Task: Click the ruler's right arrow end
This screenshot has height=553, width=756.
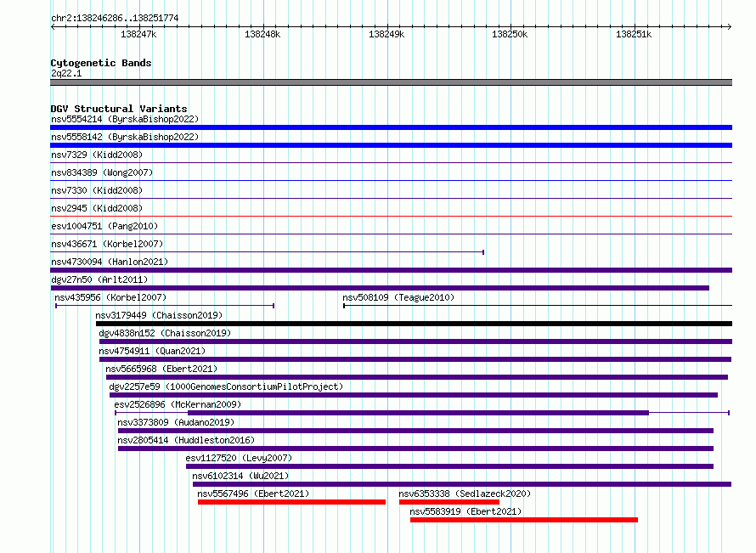Action: (x=730, y=26)
